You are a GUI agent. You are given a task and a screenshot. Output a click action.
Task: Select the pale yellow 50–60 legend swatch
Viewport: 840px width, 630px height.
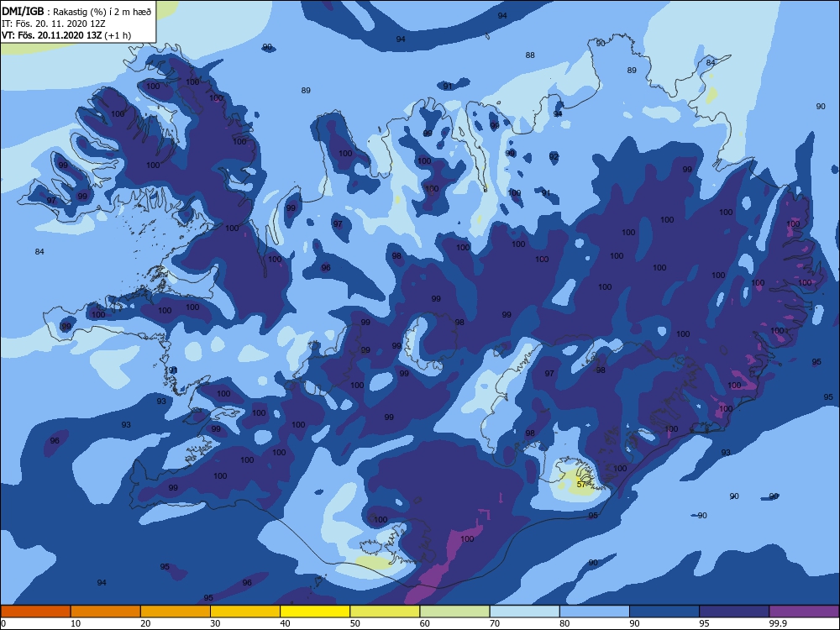click(385, 612)
